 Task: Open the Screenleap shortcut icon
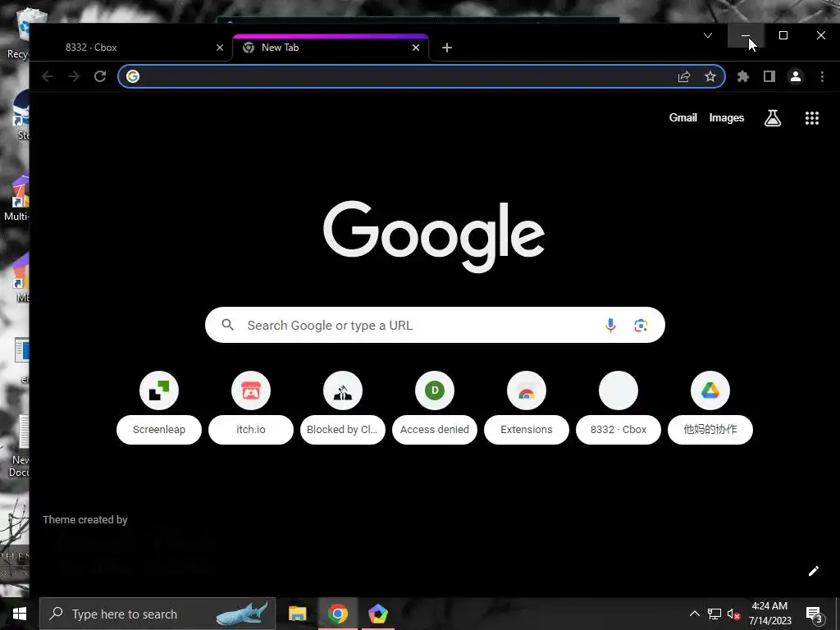tap(159, 390)
